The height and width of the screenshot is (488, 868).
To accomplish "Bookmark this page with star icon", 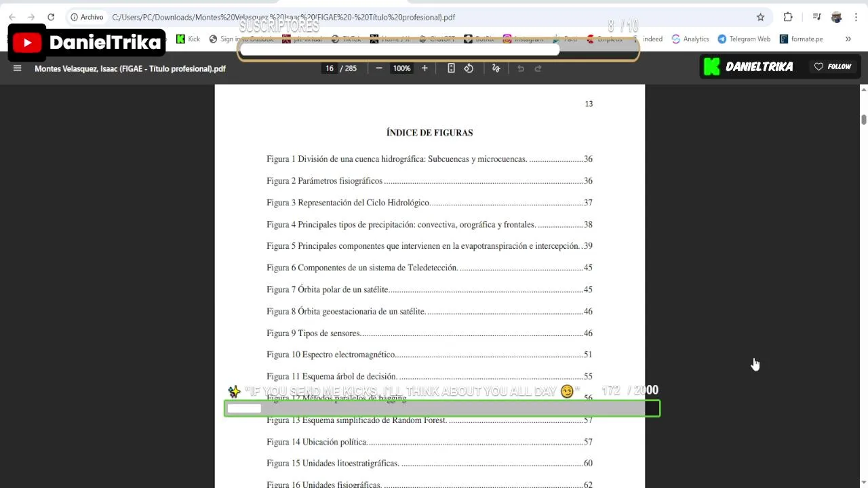I will [x=760, y=17].
